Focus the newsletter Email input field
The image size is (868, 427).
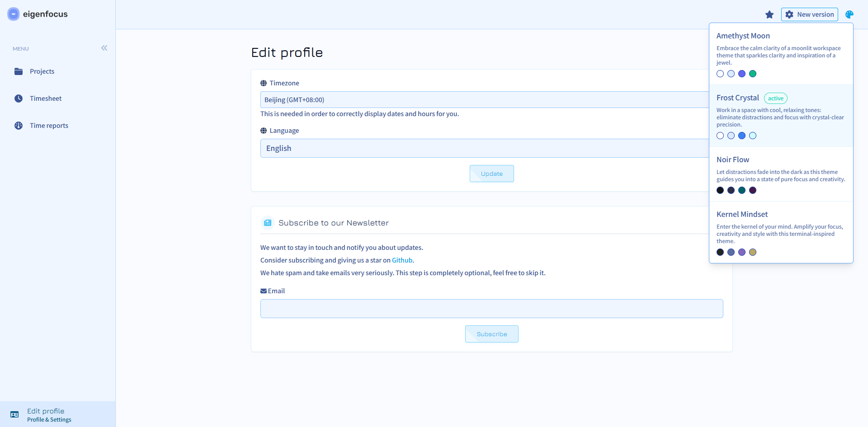(492, 309)
